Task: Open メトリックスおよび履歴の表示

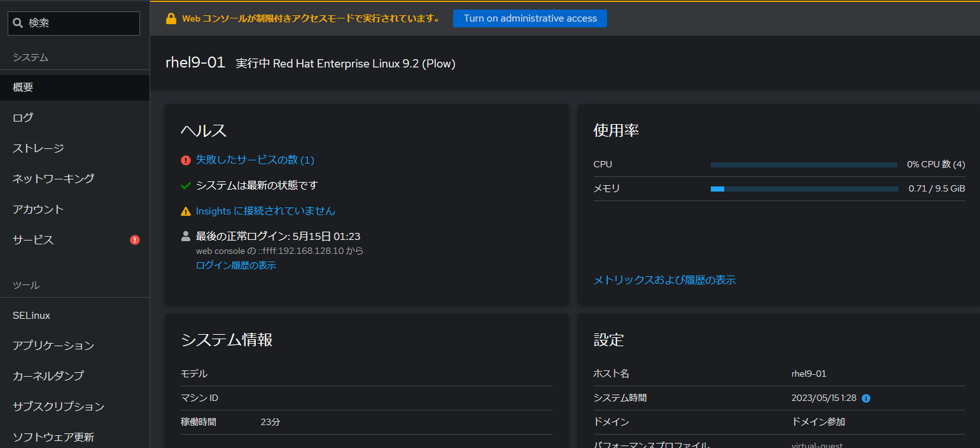Action: (664, 280)
